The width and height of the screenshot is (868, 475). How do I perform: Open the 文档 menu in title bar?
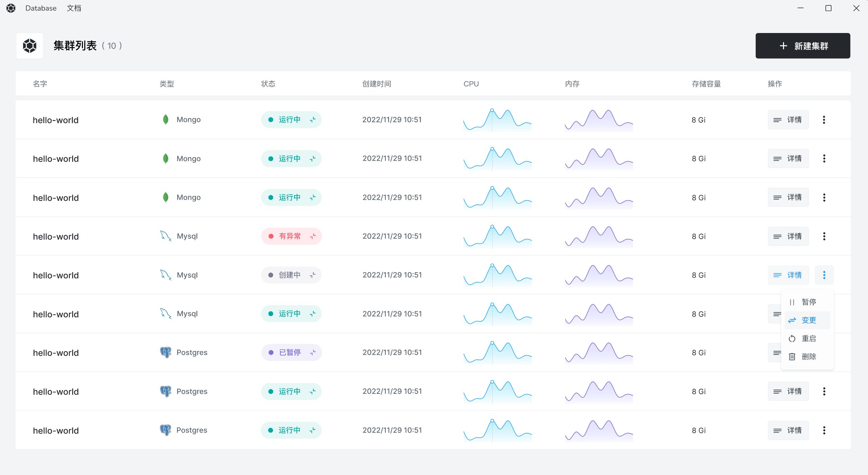tap(74, 8)
